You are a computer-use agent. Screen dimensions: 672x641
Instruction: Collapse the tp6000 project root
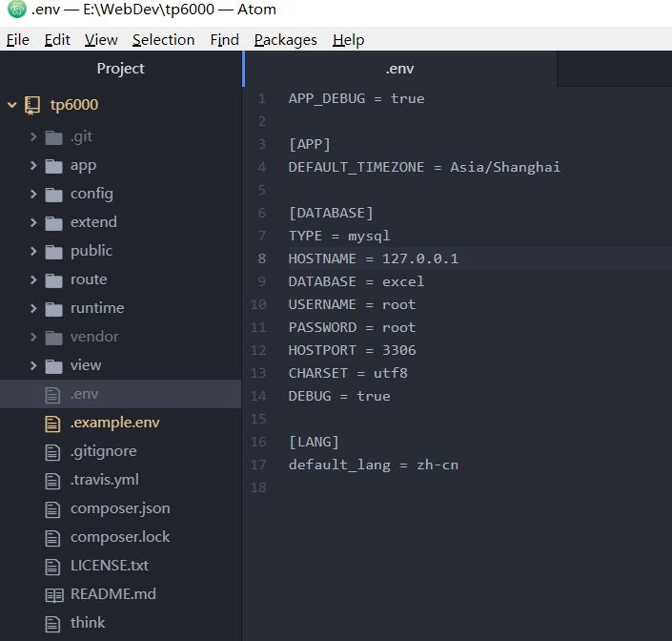click(12, 105)
